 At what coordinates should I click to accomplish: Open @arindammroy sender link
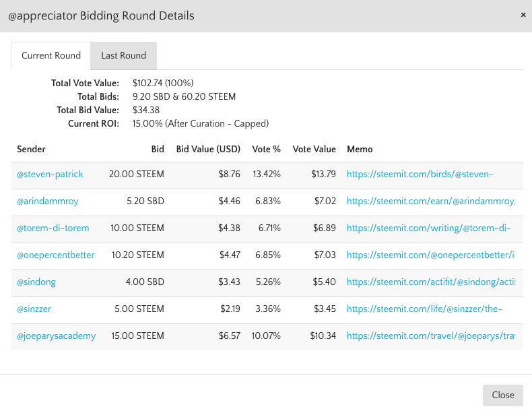48,201
